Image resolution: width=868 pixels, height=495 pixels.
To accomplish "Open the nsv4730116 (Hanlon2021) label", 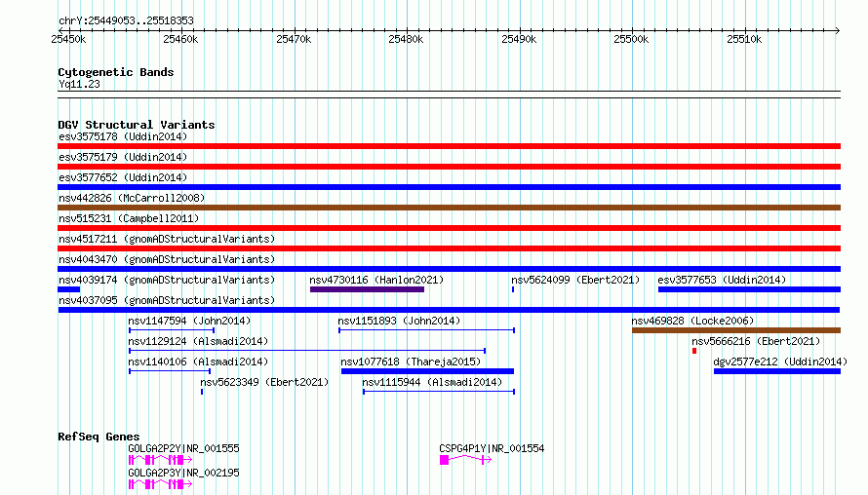I will [x=376, y=280].
